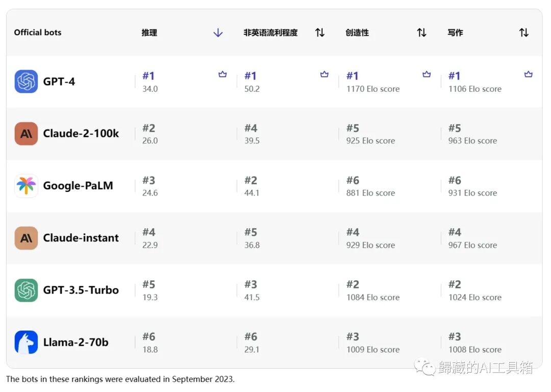Toggle sort arrow on 推理 column

(218, 33)
